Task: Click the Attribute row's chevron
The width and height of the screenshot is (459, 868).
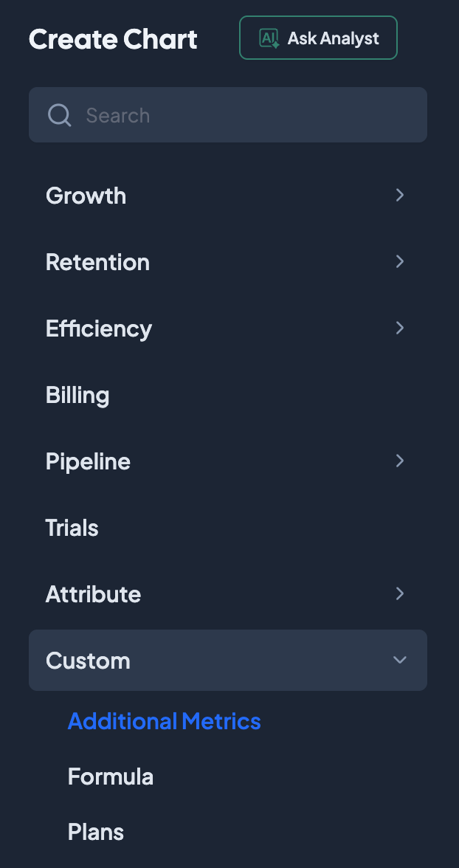Action: tap(399, 593)
